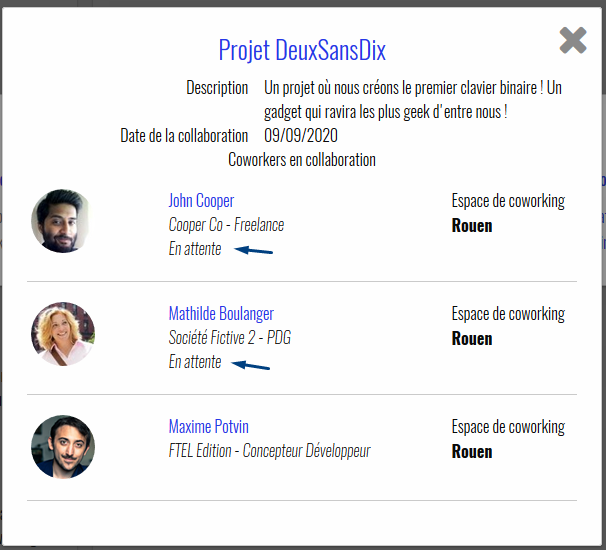
Task: Click the collaboration date 09/09/2020
Action: [301, 136]
